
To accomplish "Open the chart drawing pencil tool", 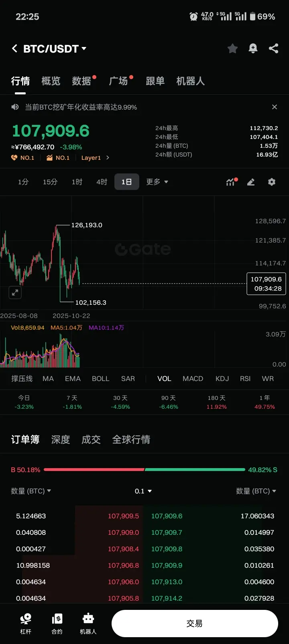I will [x=251, y=182].
